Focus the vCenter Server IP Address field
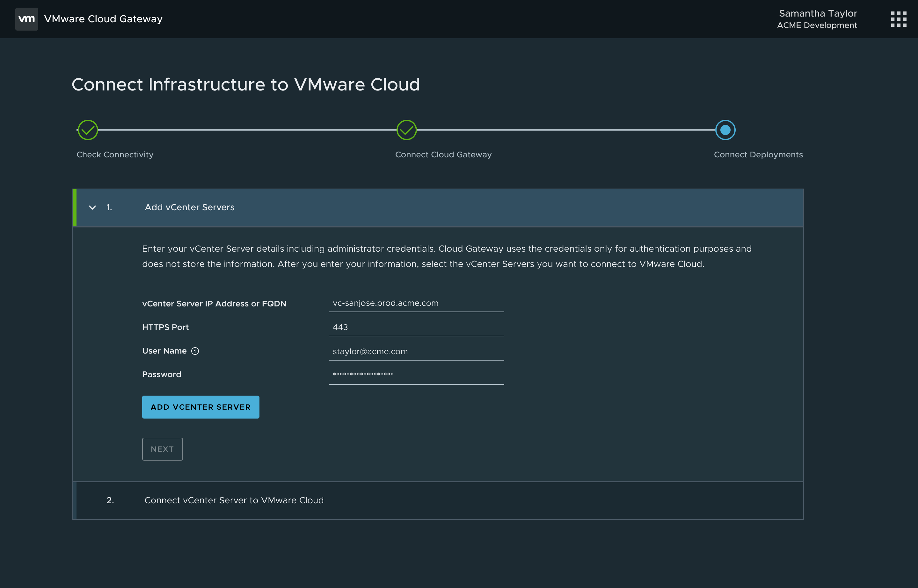Viewport: 918px width, 588px height. 416,303
